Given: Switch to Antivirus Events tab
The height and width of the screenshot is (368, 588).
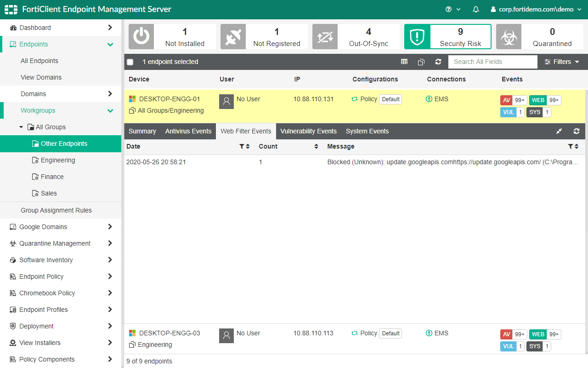Looking at the screenshot, I should pos(188,131).
